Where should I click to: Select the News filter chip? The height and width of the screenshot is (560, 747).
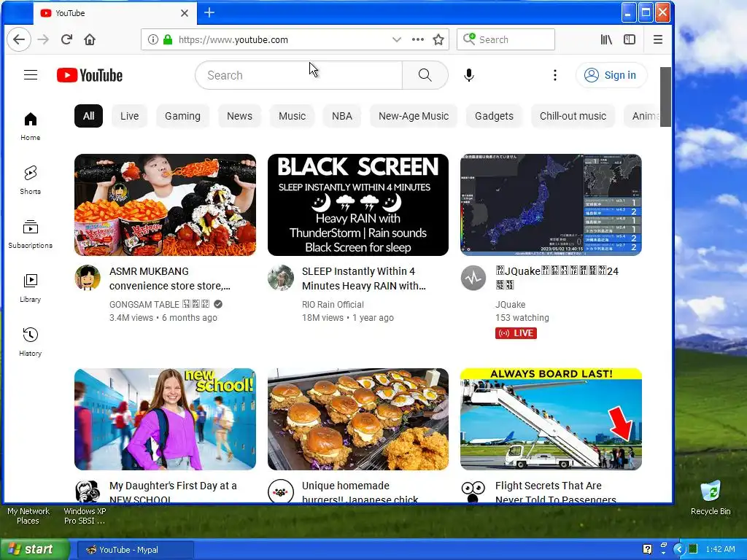pos(239,116)
